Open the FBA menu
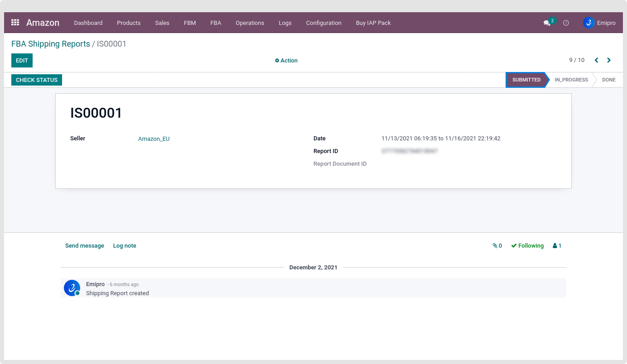The image size is (627, 364). coord(216,23)
